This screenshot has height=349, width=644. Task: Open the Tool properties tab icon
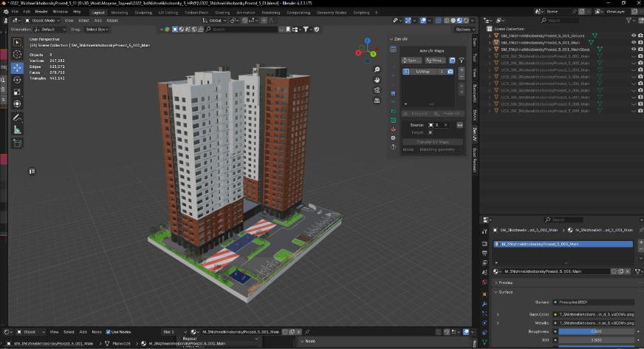pyautogui.click(x=484, y=231)
